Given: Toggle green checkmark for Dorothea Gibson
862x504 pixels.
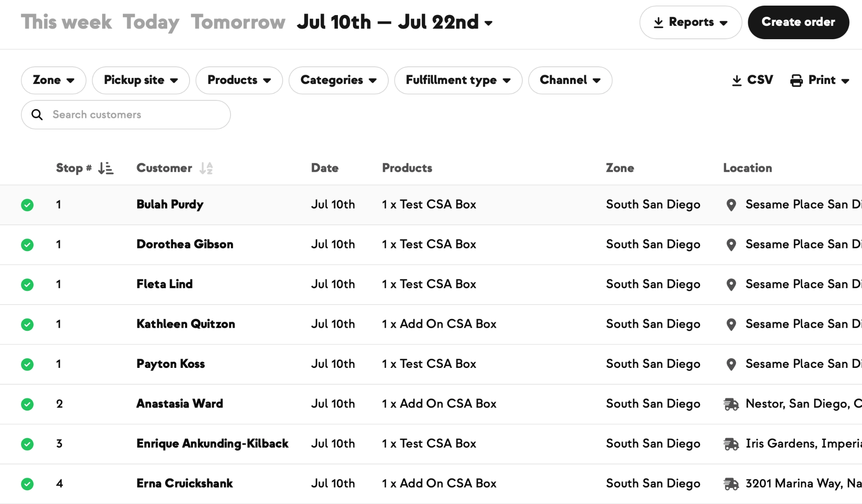Looking at the screenshot, I should pyautogui.click(x=27, y=245).
